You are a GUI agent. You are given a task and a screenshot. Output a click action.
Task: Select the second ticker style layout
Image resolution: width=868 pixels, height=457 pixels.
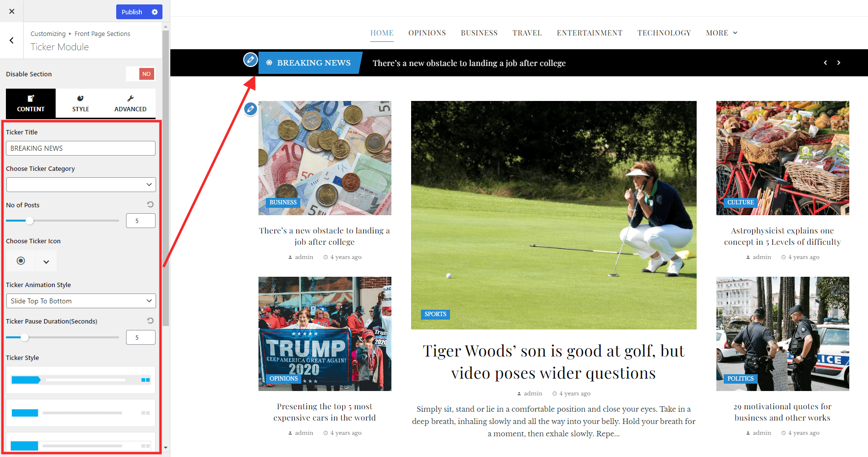coord(81,413)
